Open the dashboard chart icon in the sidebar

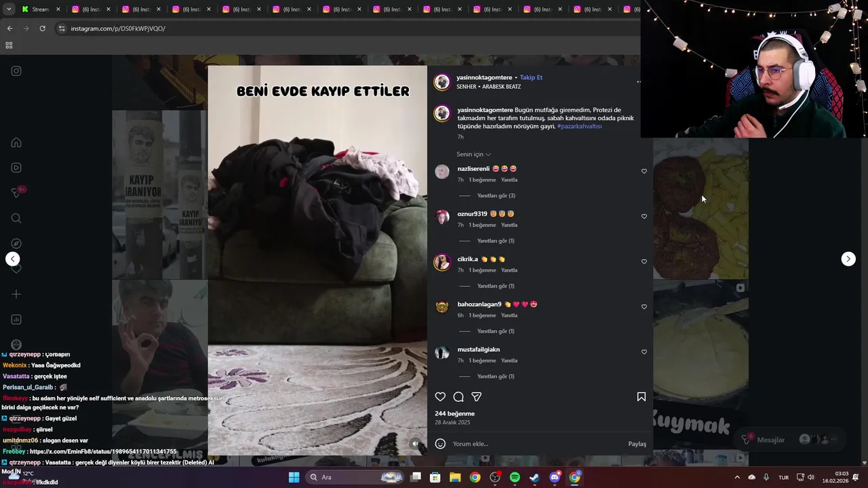coord(16,319)
